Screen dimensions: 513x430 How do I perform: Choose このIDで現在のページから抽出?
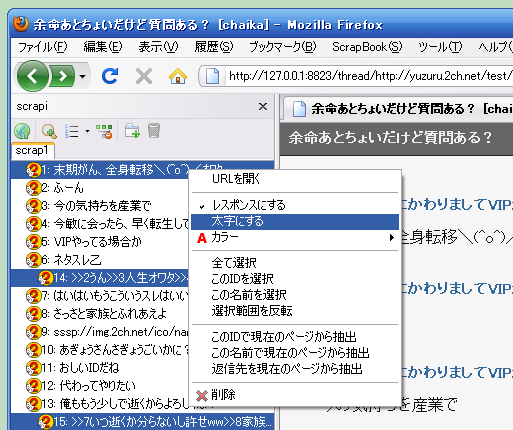(x=295, y=337)
